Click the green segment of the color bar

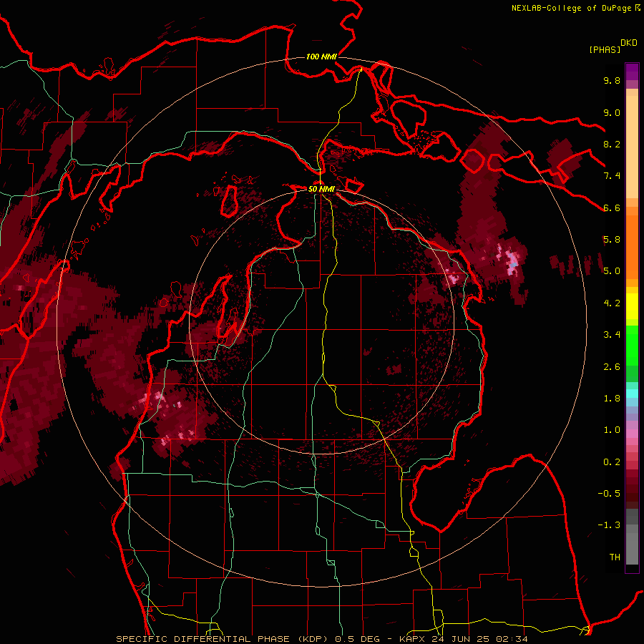click(632, 353)
